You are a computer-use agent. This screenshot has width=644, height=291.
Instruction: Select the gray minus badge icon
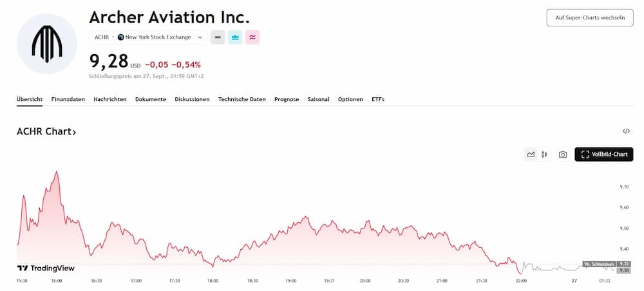tap(218, 37)
